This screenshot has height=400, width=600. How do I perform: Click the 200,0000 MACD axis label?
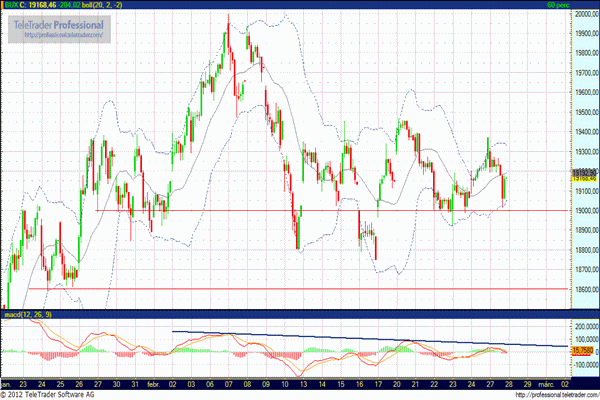586,326
